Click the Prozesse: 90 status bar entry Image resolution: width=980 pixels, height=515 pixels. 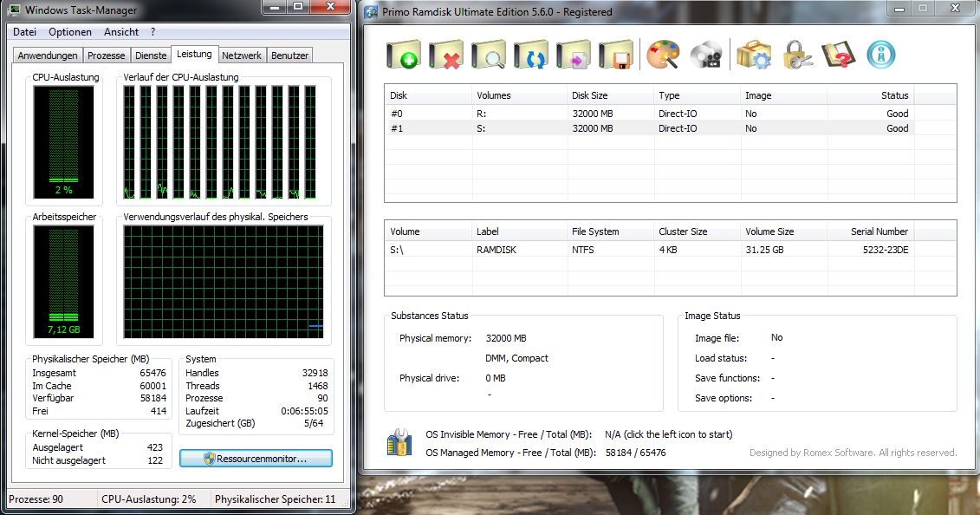point(36,499)
